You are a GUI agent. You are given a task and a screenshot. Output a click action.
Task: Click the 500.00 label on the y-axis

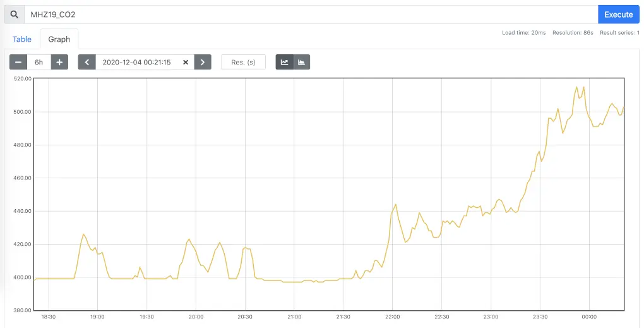point(21,112)
